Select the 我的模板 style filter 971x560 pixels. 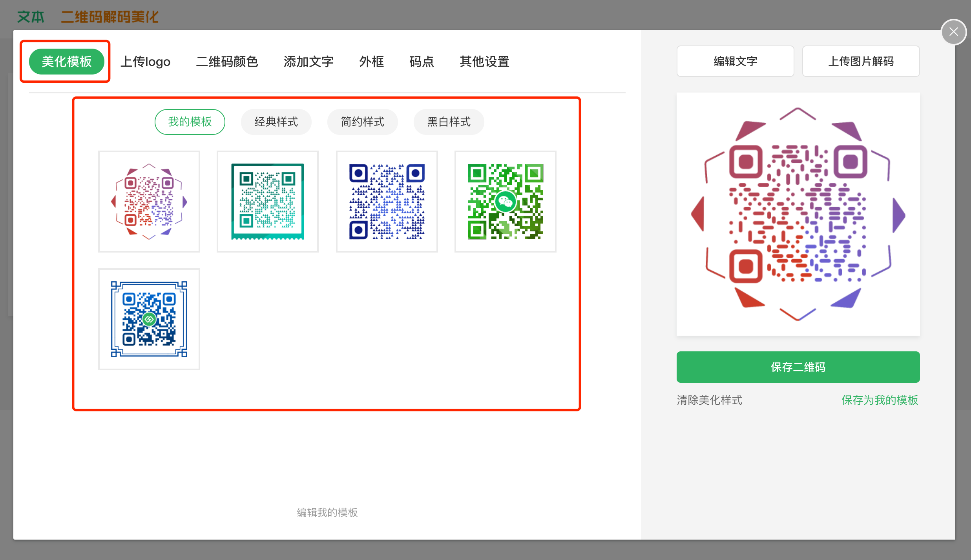click(x=190, y=122)
